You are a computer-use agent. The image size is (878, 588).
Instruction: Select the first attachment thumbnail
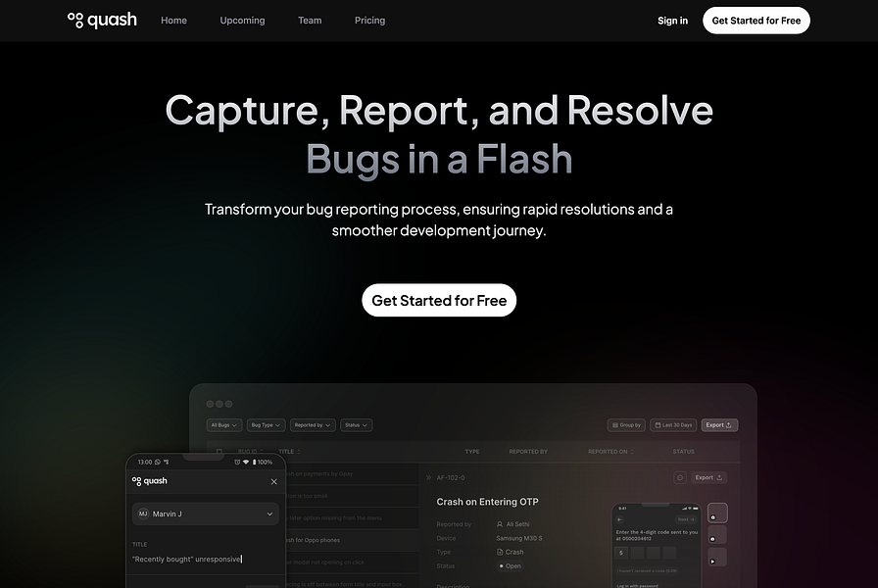click(717, 513)
